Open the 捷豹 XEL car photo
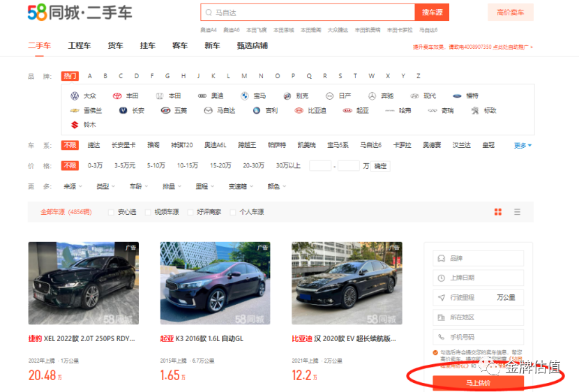 click(84, 283)
